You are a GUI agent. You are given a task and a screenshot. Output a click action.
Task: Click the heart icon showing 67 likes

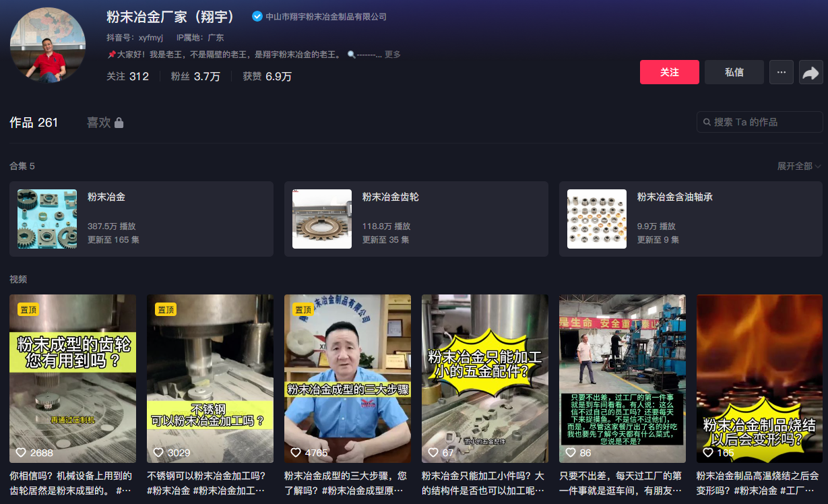click(x=433, y=453)
